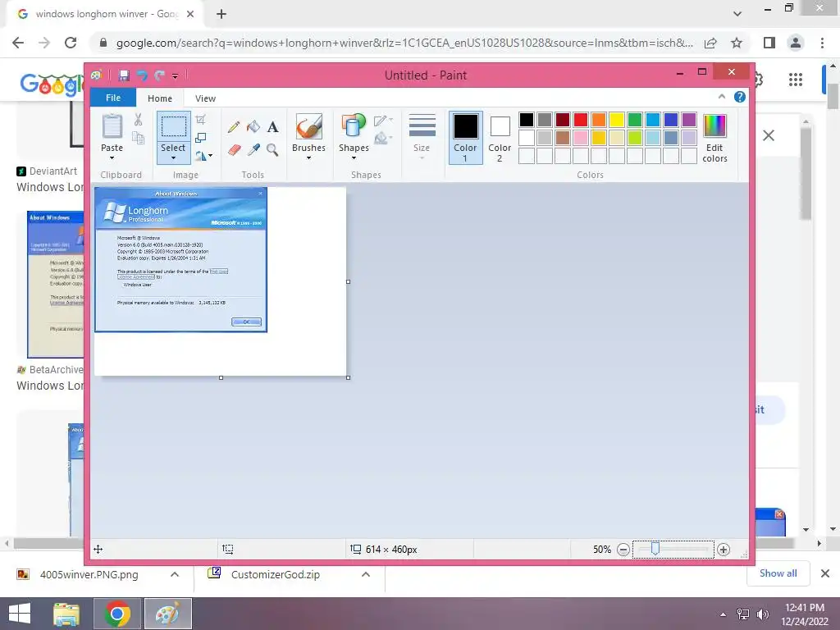Choose the Fill with color bucket tool
This screenshot has width=840, height=630.
(x=253, y=127)
